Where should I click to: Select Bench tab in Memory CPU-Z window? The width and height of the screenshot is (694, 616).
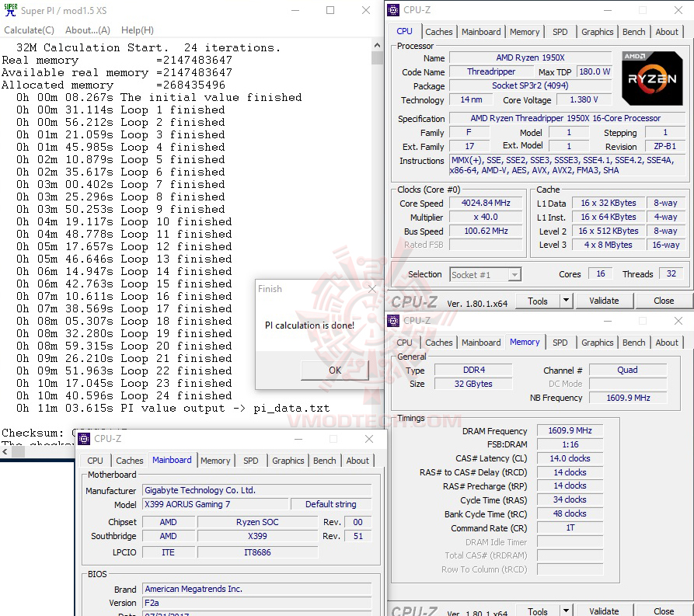(634, 343)
